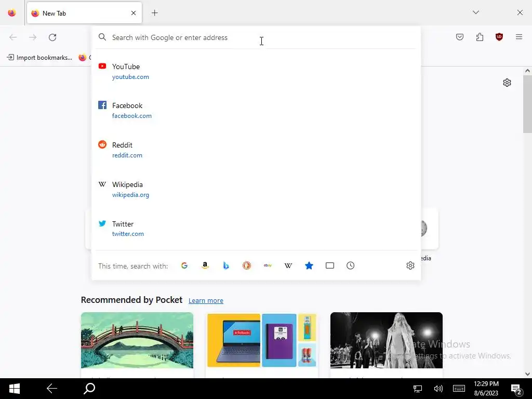532x399 pixels.
Task: Click the address bar search field
Action: [256, 37]
